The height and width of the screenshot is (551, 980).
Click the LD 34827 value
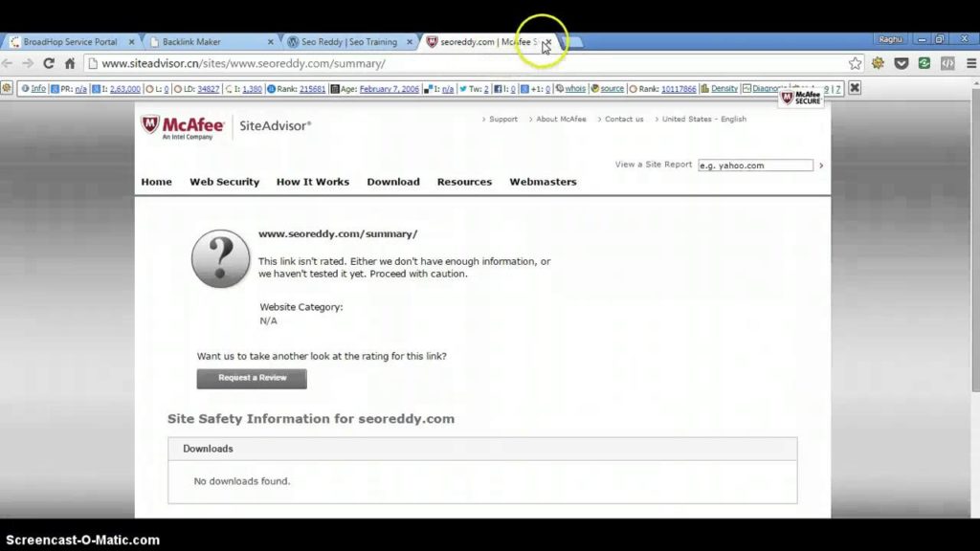[x=208, y=89]
